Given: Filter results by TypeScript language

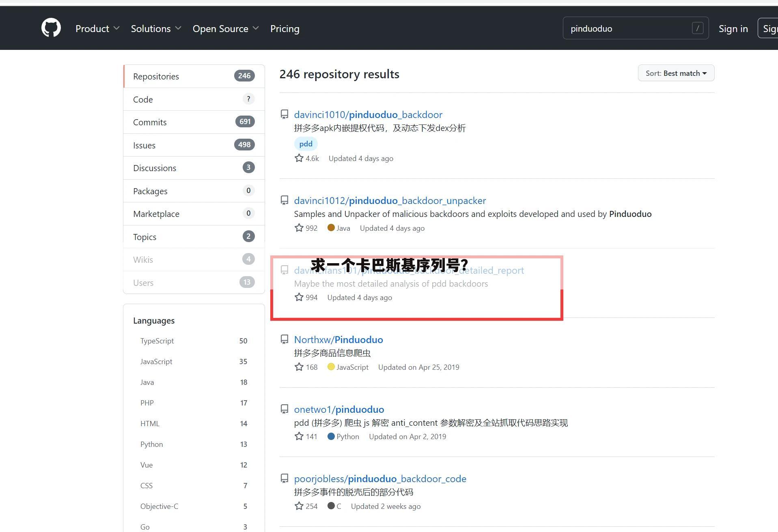Looking at the screenshot, I should click(x=194, y=341).
